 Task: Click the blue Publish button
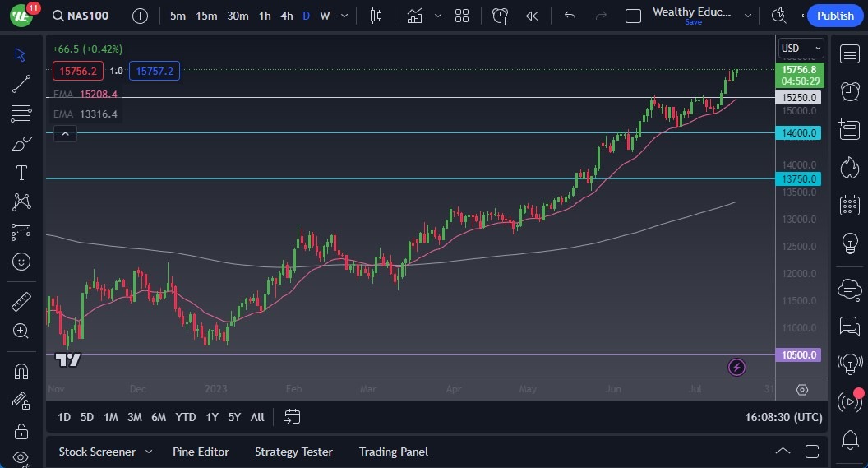[x=835, y=16]
